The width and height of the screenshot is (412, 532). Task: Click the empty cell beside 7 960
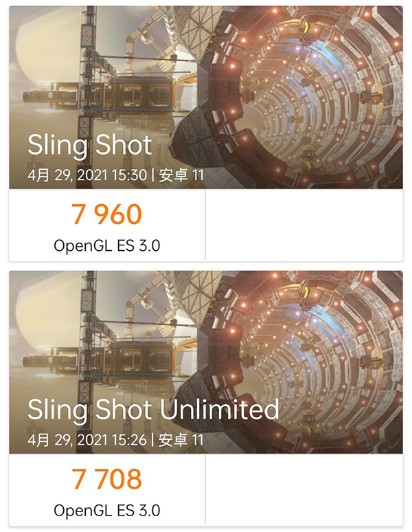coord(304,225)
